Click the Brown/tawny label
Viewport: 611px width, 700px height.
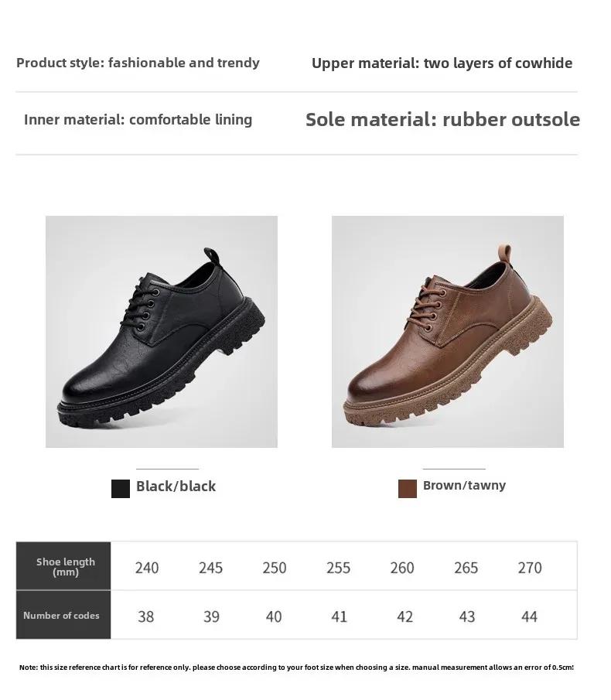464,485
